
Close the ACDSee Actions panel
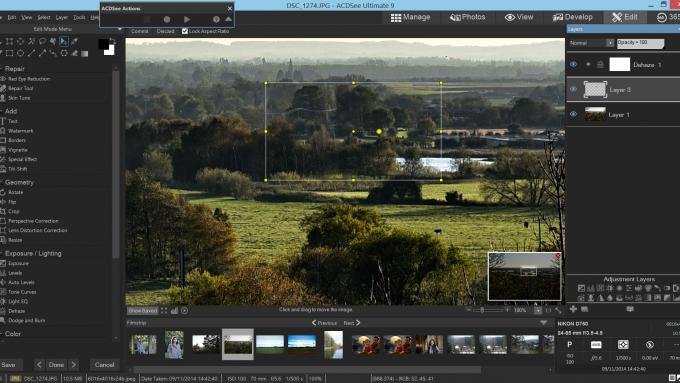coord(230,8)
